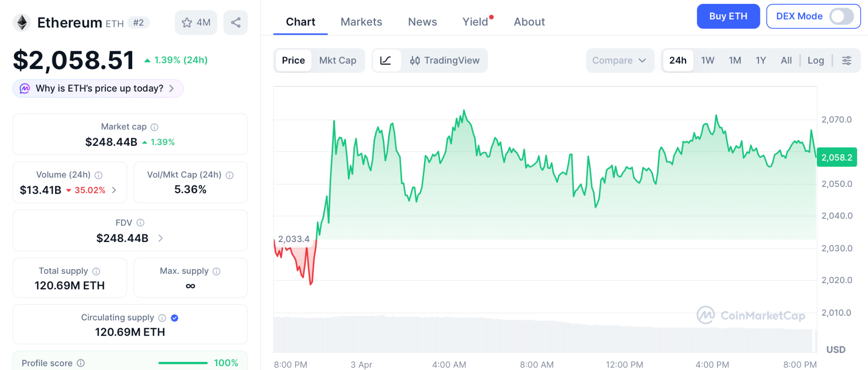This screenshot has height=370, width=868.
Task: Switch to the Markets tab
Action: click(361, 22)
